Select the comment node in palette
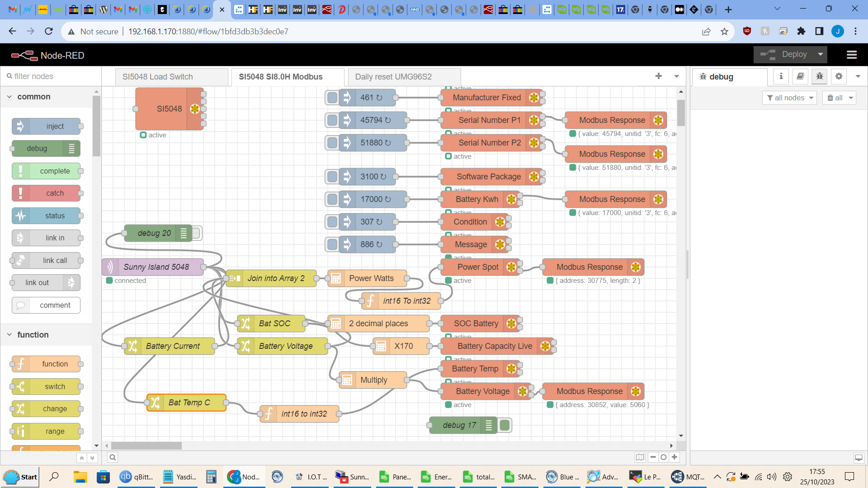 pos(46,305)
